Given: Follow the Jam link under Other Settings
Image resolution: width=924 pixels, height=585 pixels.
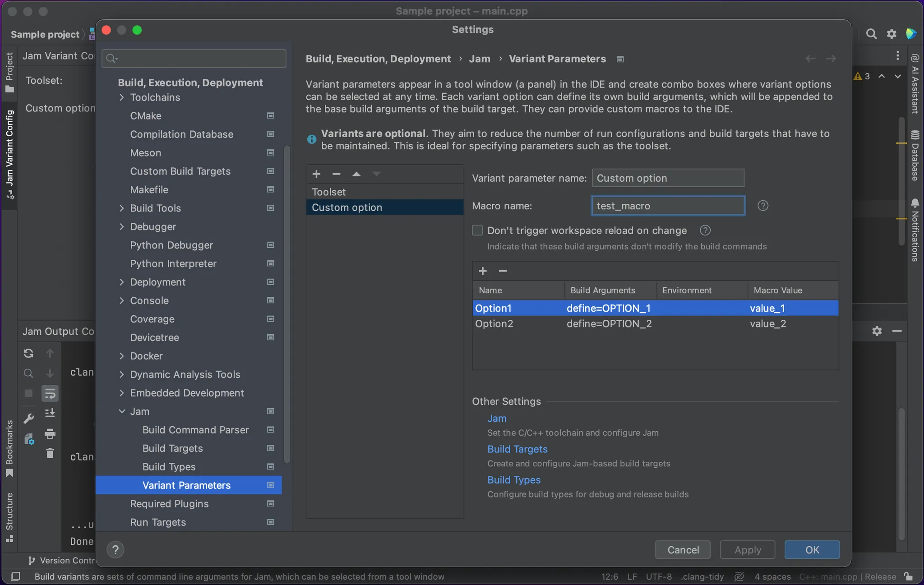Looking at the screenshot, I should (x=497, y=418).
